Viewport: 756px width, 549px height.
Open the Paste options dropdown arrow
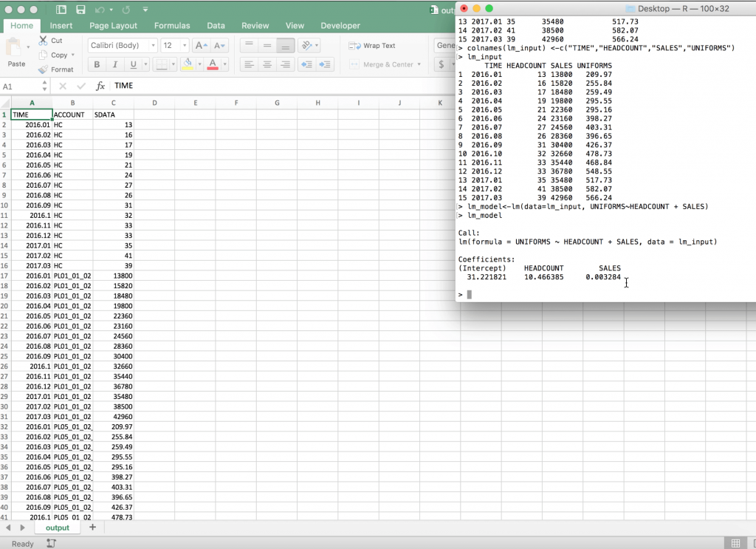point(29,47)
